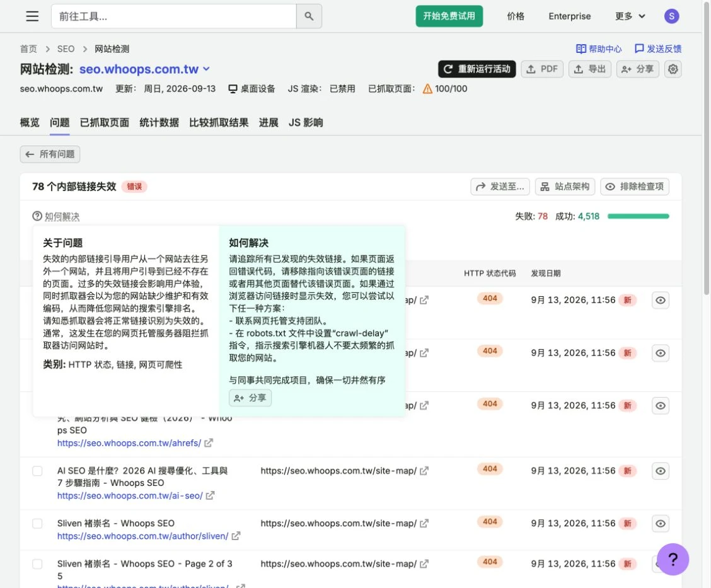Go to SEO breadcrumb
The image size is (711, 588).
coord(66,49)
